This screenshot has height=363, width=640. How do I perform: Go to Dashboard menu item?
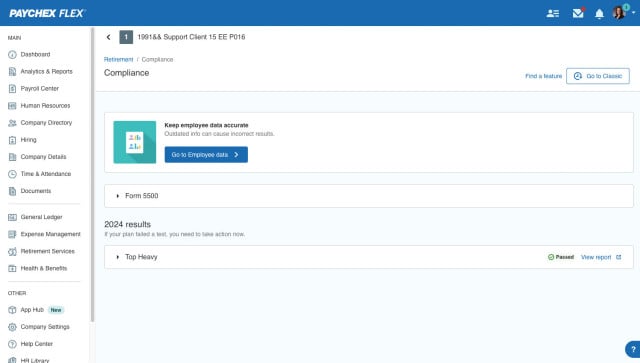36,54
